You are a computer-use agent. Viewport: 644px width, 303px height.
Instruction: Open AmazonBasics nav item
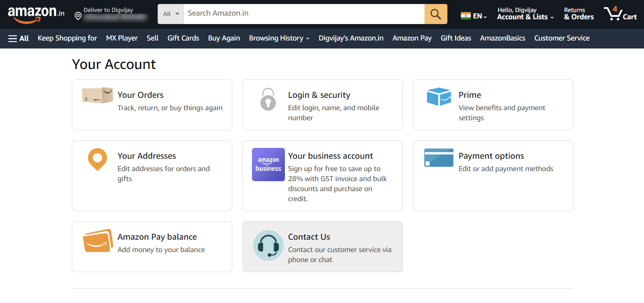coord(503,38)
